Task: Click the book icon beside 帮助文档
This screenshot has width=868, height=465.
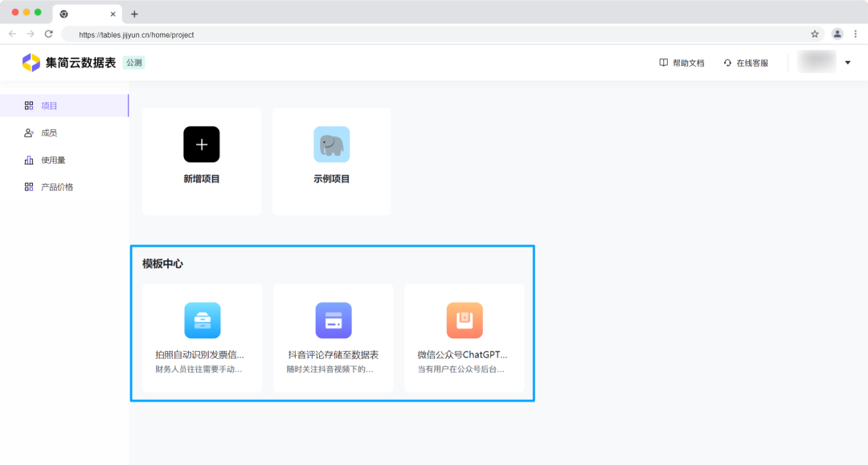Action: (x=663, y=63)
